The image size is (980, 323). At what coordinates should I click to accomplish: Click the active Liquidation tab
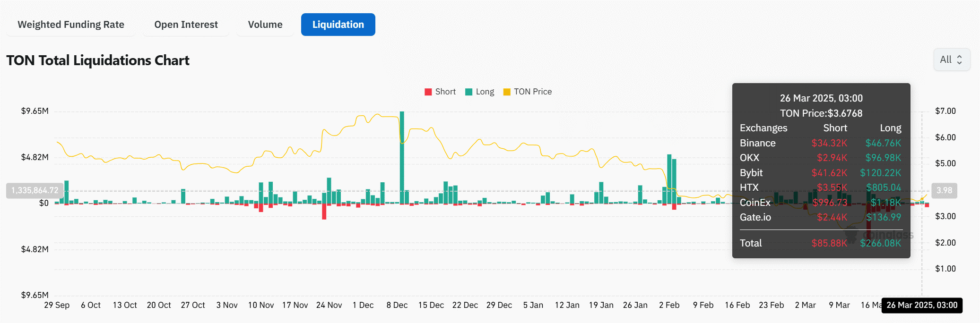[x=338, y=25]
